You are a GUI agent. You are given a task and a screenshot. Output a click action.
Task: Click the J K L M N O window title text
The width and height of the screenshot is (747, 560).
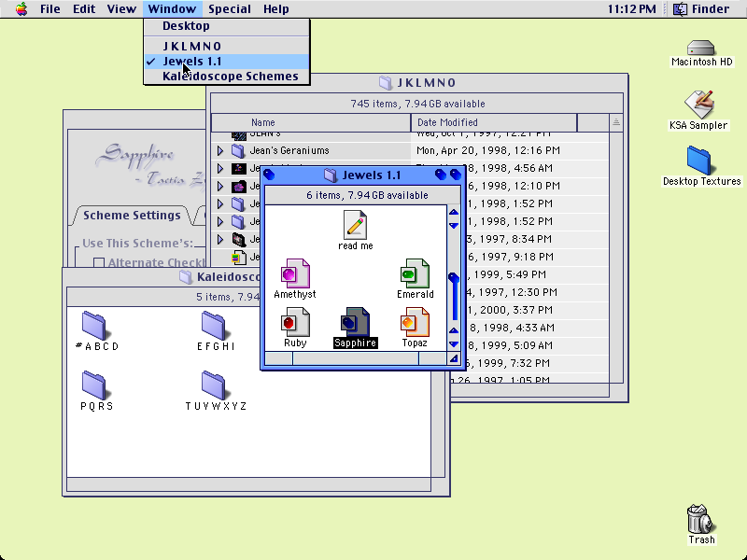pos(427,83)
